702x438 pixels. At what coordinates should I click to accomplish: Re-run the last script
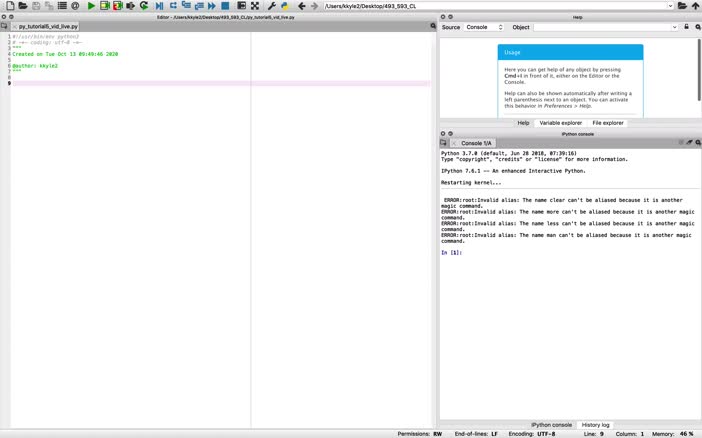coord(144,6)
